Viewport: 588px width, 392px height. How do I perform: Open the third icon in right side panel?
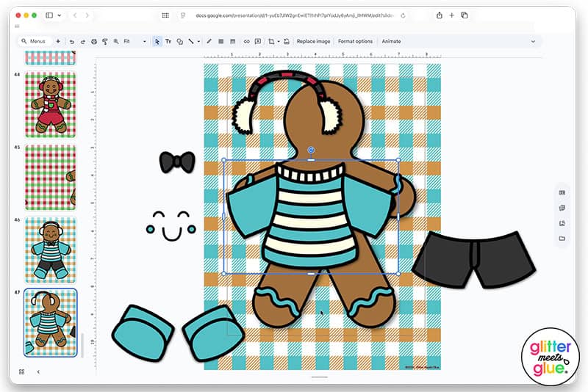click(562, 223)
